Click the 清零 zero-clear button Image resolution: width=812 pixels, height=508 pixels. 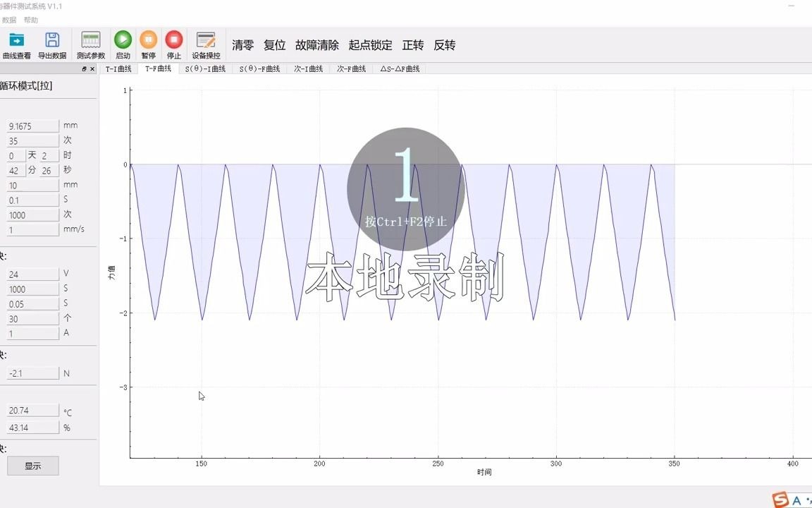242,44
